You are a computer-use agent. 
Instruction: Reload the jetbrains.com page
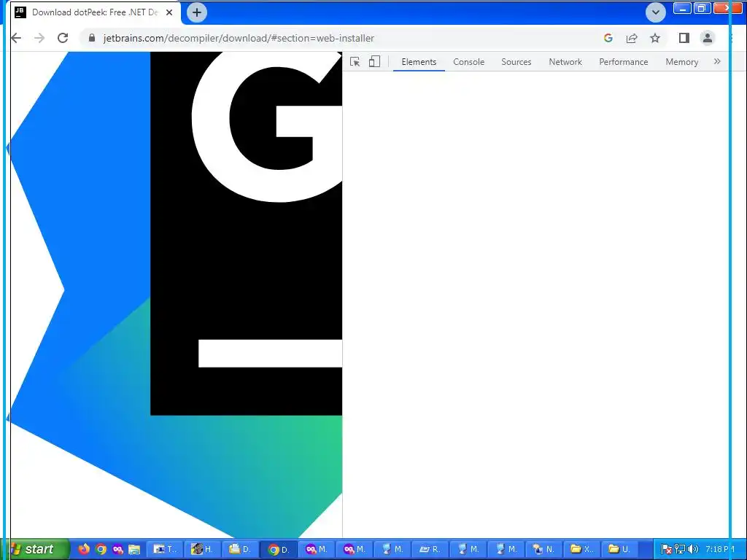[63, 38]
